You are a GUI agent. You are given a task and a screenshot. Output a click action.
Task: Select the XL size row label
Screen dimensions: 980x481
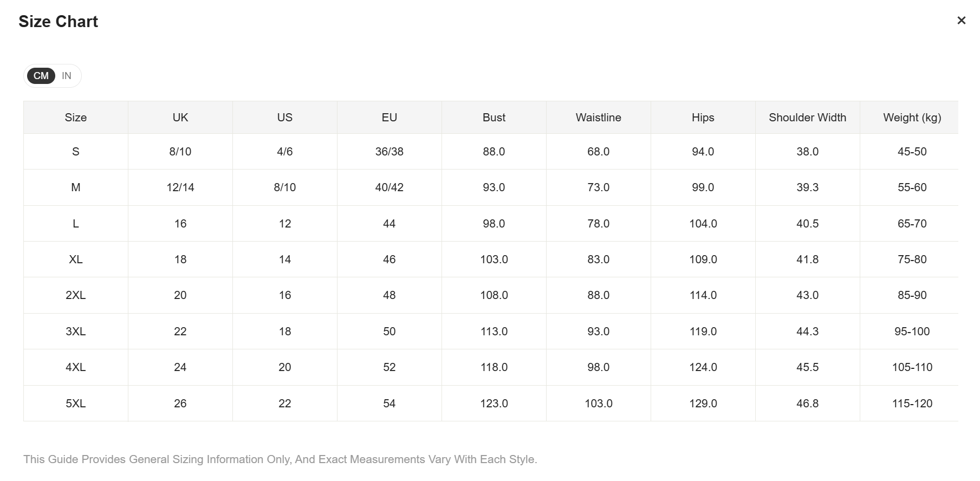pos(76,259)
